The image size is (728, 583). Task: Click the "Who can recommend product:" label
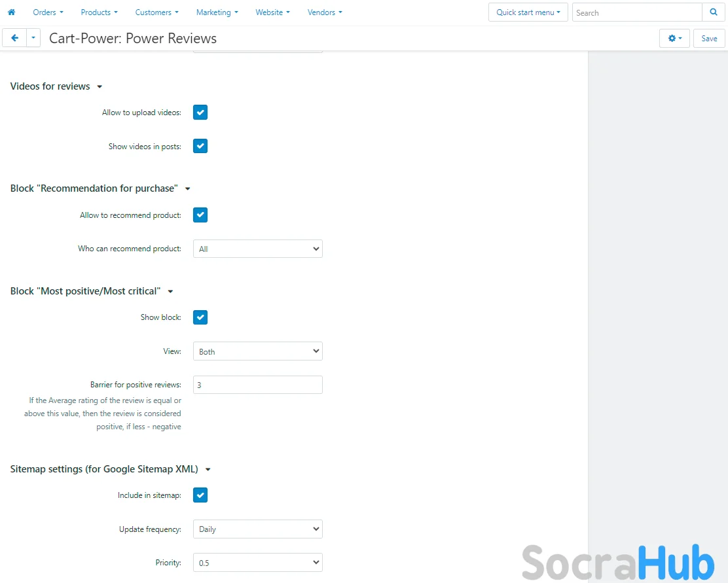coord(130,249)
